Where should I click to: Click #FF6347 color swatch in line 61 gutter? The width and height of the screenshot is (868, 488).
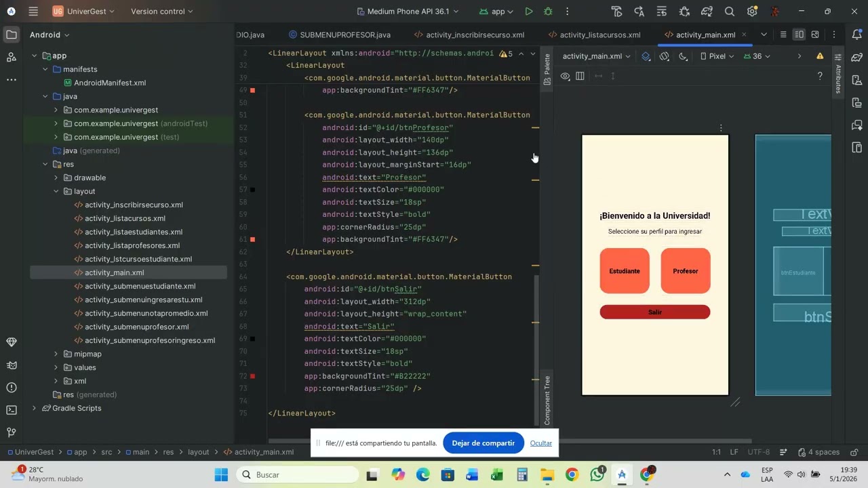pyautogui.click(x=252, y=239)
